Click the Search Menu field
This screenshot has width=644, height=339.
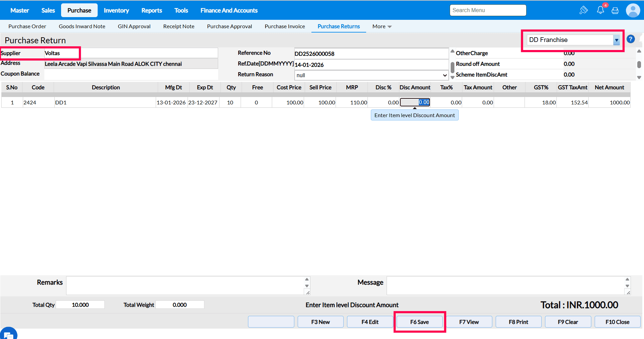[x=488, y=10]
